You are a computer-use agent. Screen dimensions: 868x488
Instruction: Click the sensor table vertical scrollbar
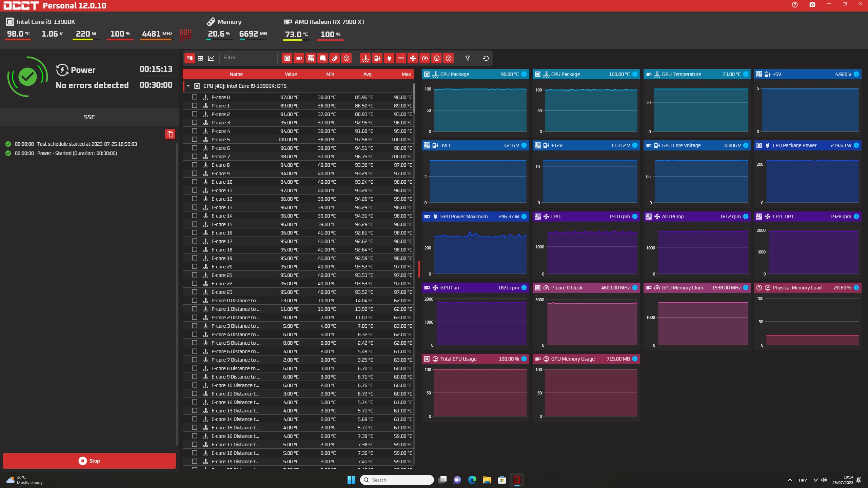[414, 98]
